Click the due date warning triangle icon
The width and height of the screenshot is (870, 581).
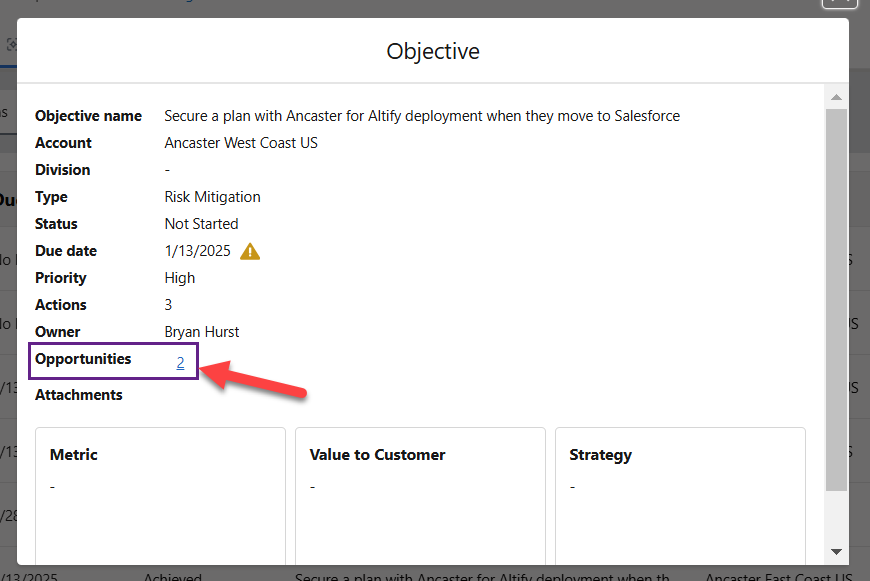[250, 251]
